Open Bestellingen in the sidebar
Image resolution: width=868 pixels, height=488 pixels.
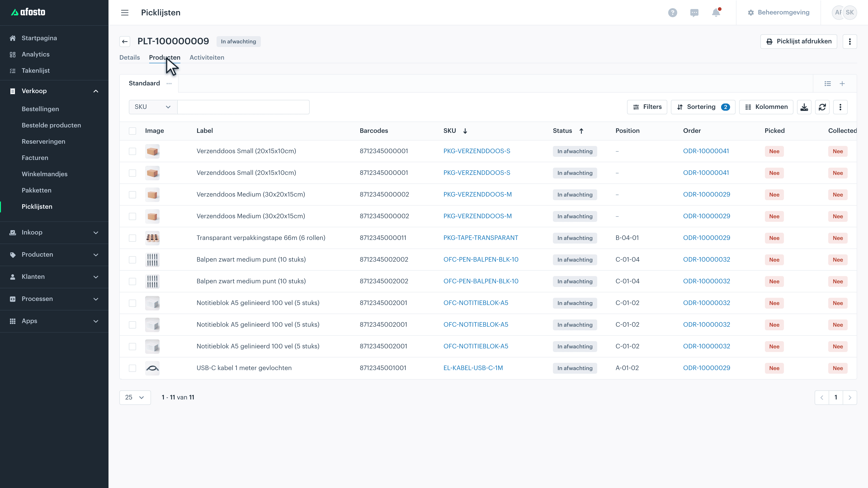(40, 109)
